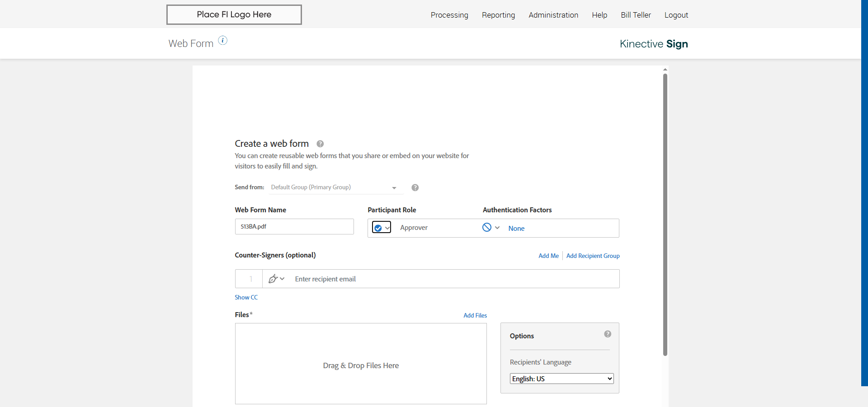The width and height of the screenshot is (868, 407).
Task: Click the Approver role checkmark icon
Action: [x=378, y=228]
